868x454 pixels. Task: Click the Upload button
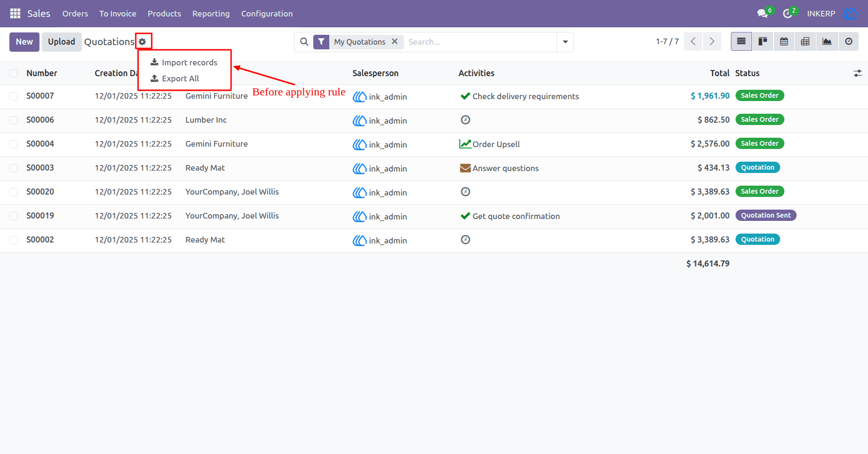click(62, 42)
